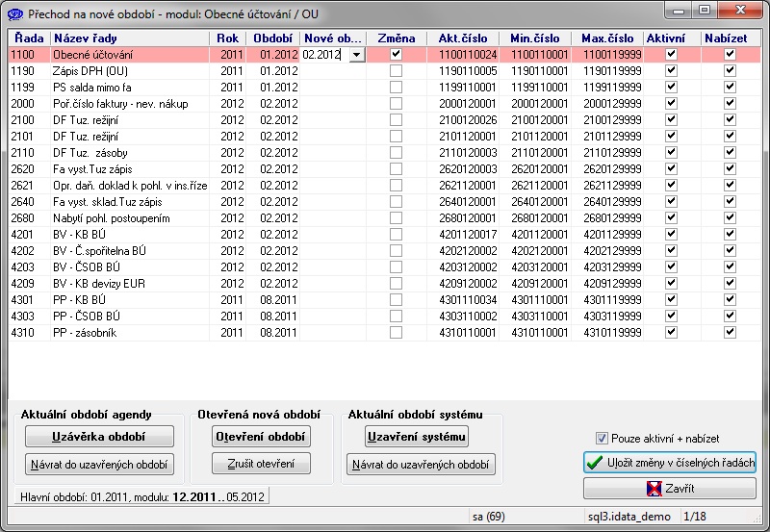Click the Období column header
The height and width of the screenshot is (532, 770).
[x=272, y=38]
